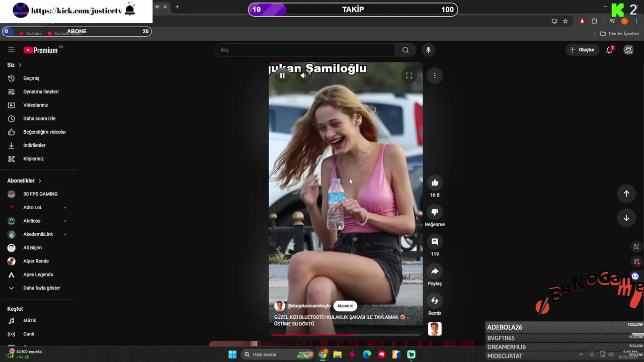Image resolution: width=644 pixels, height=362 pixels.
Task: Click the search magnifier button
Action: click(406, 50)
